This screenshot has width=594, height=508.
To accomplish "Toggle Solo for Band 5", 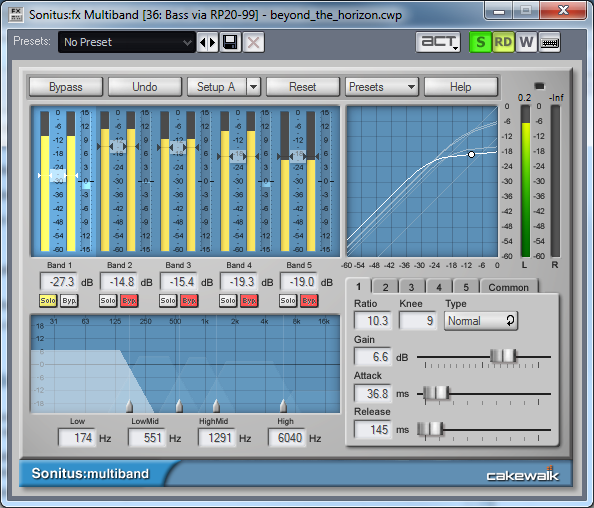I will (x=288, y=300).
